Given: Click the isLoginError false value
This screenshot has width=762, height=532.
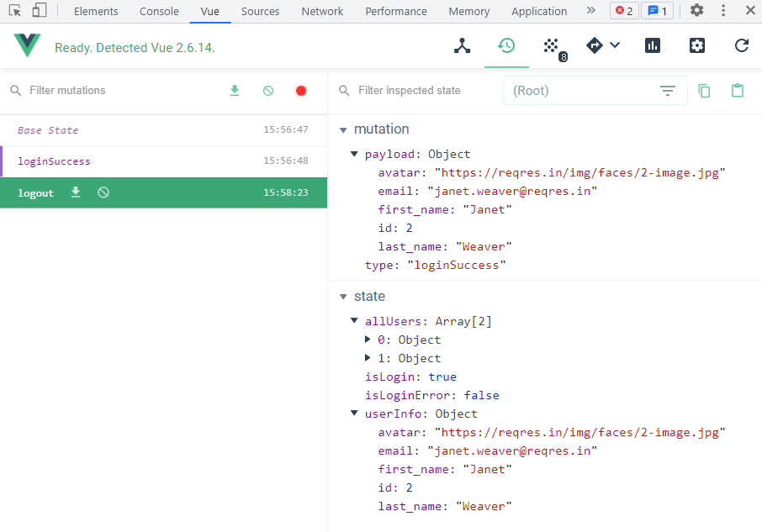Looking at the screenshot, I should coord(482,395).
